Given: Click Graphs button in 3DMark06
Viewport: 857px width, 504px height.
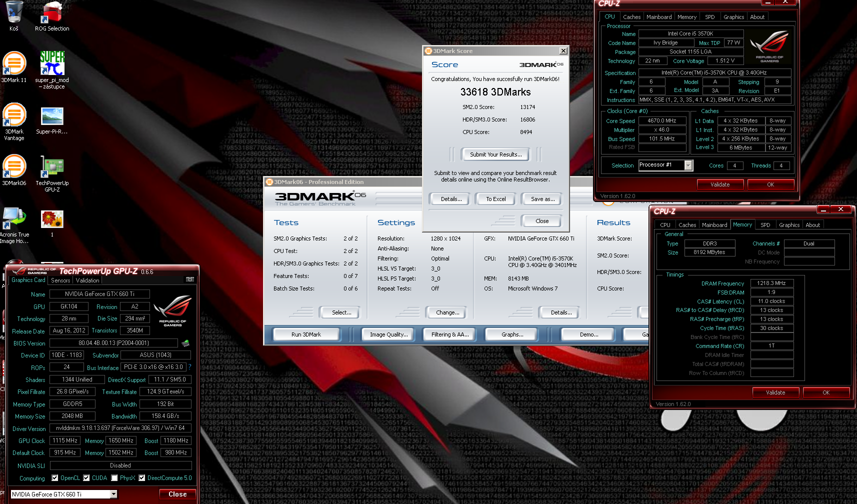Looking at the screenshot, I should coord(512,334).
